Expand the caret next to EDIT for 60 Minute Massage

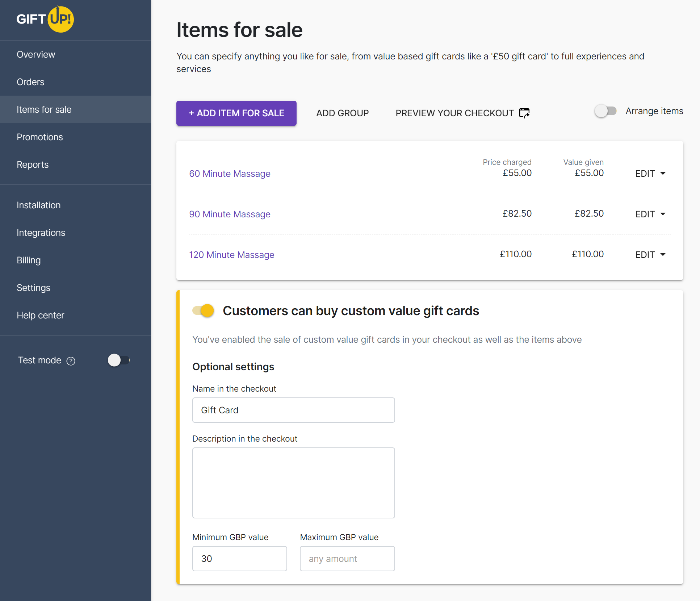pyautogui.click(x=663, y=174)
